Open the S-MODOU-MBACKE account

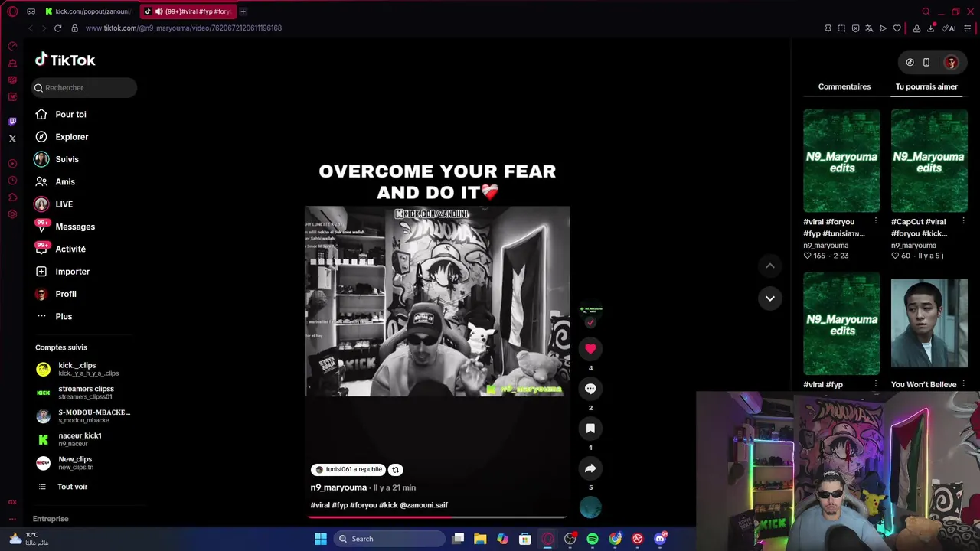(84, 416)
